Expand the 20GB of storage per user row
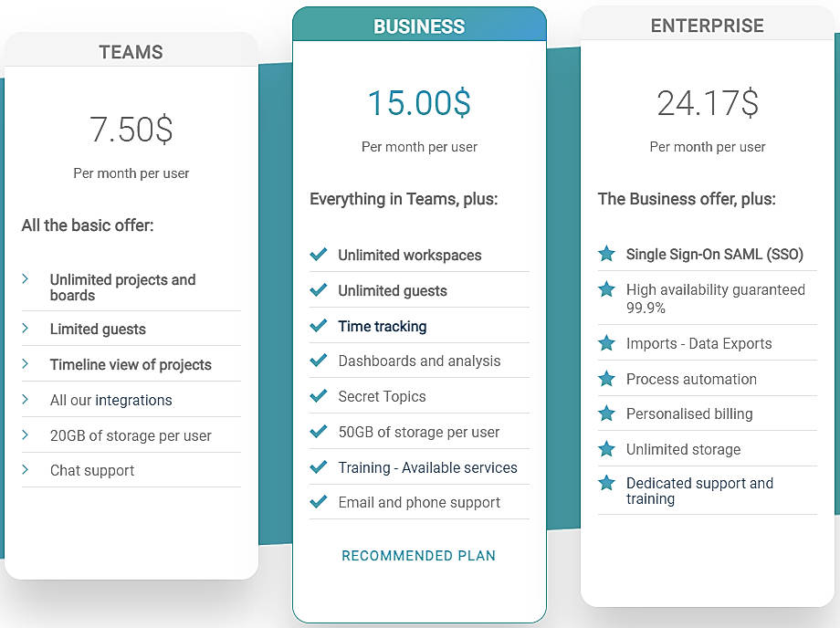 click(x=25, y=435)
